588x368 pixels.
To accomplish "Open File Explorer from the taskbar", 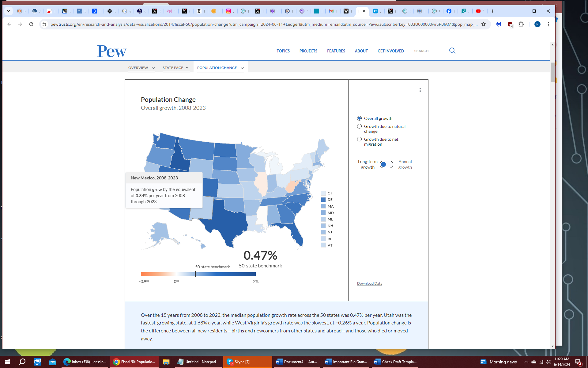I will (166, 362).
